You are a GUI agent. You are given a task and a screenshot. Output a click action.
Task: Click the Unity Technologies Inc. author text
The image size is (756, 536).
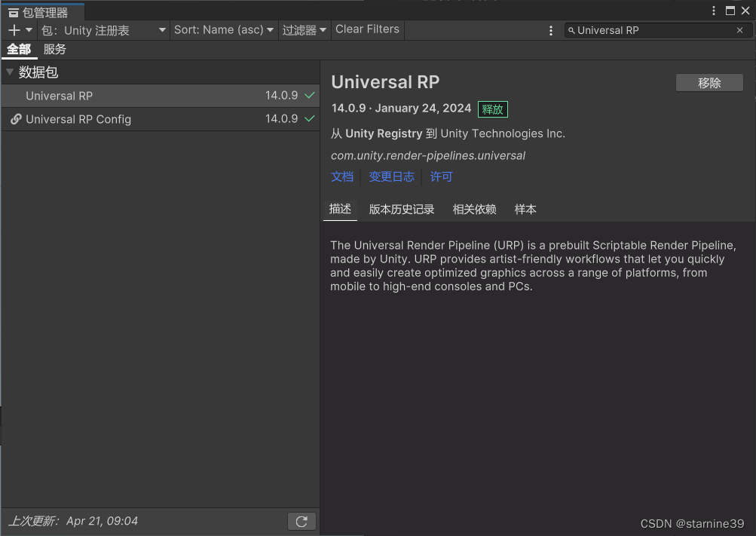click(x=503, y=133)
